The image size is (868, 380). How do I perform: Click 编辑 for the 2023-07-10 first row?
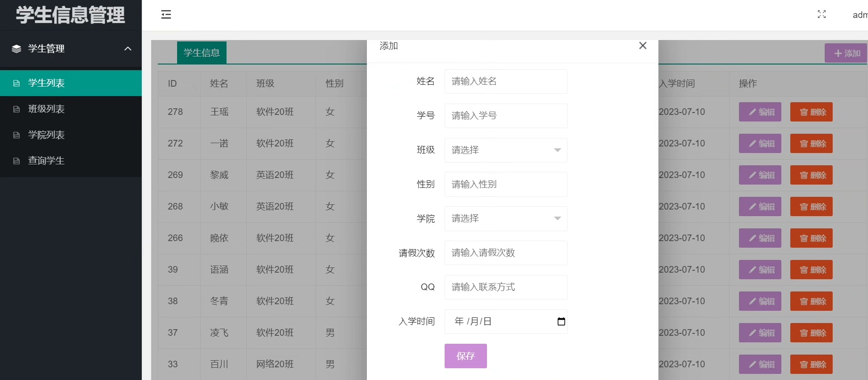coord(760,112)
